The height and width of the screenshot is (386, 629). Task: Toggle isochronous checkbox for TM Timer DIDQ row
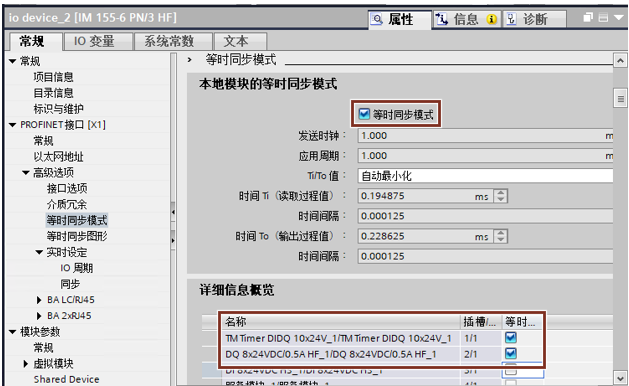(511, 338)
